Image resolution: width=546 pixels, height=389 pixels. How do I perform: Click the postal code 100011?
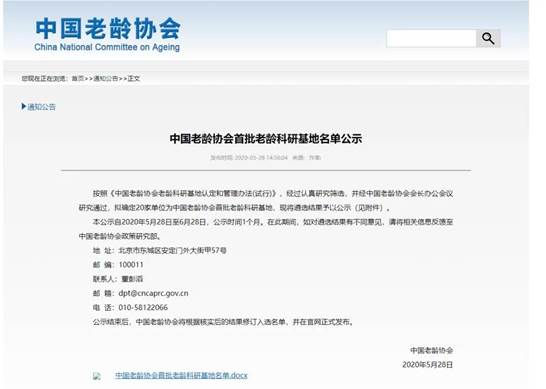[x=131, y=265]
